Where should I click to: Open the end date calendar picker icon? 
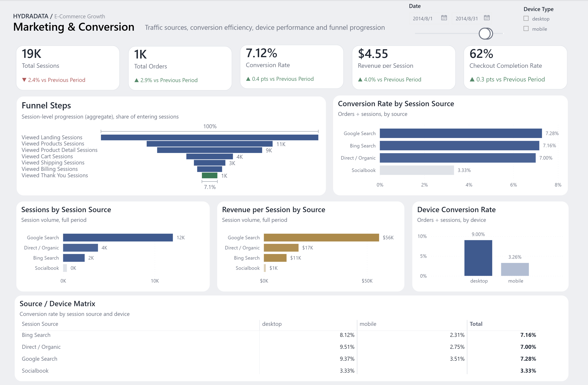coord(487,18)
